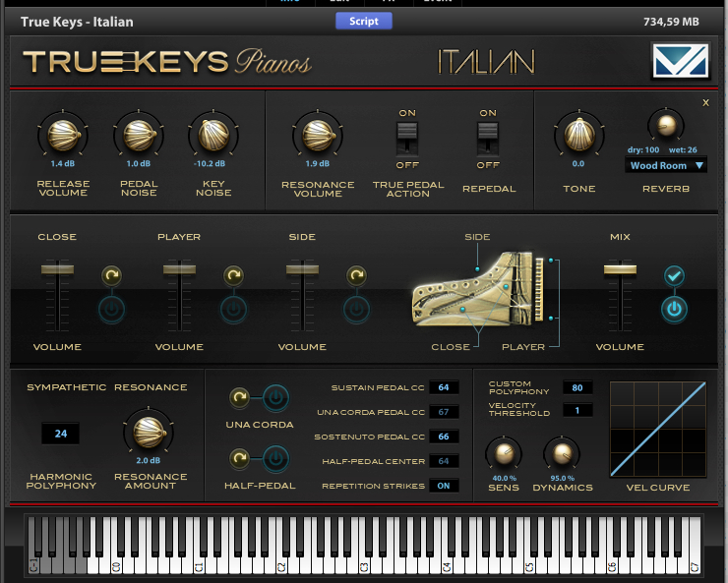The width and height of the screenshot is (728, 583).
Task: Toggle the Side mic power button
Action: (356, 309)
